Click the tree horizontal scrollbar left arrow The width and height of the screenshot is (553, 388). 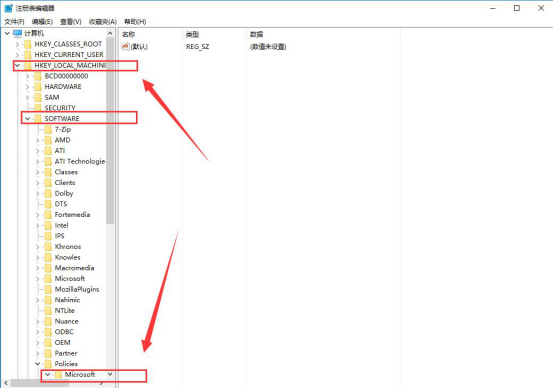point(6,382)
